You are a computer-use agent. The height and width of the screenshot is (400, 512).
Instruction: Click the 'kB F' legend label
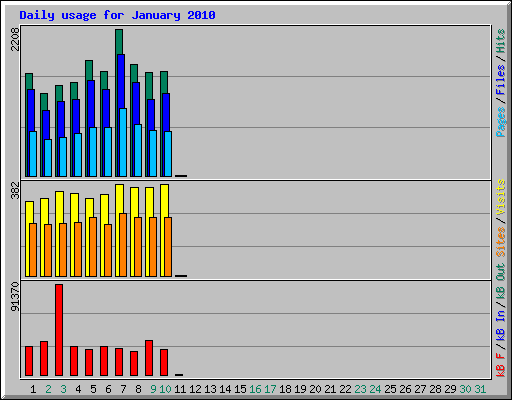[x=500, y=365]
